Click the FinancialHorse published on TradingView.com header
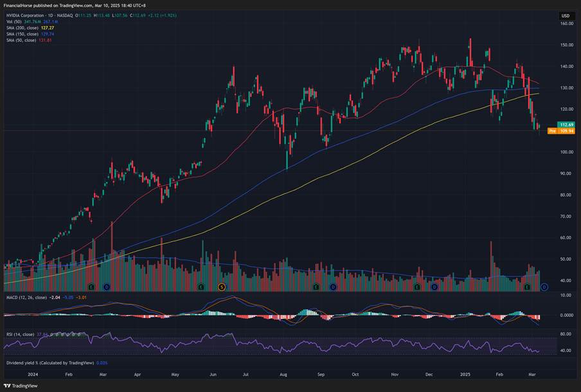This screenshot has height=392, width=581. tap(75, 6)
